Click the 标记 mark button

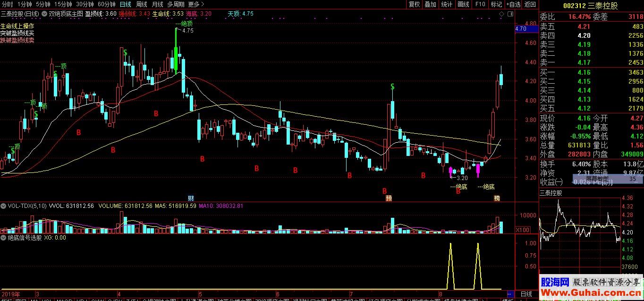[x=496, y=4]
